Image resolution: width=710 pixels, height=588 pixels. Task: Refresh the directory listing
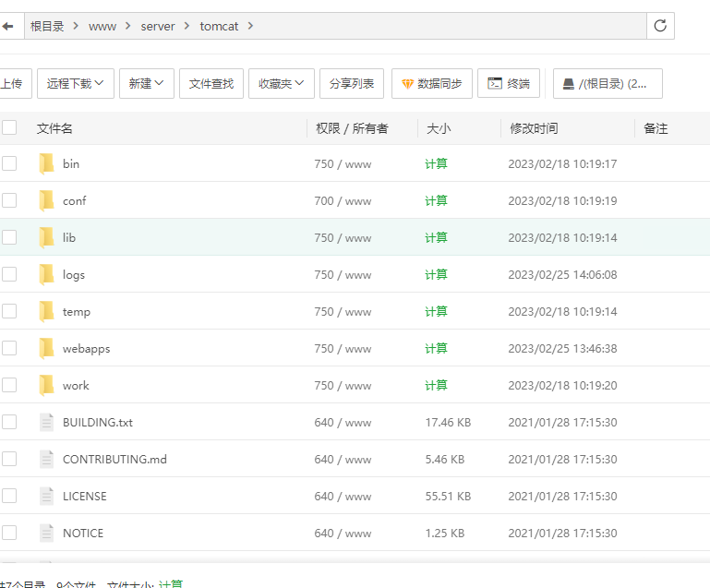point(660,26)
